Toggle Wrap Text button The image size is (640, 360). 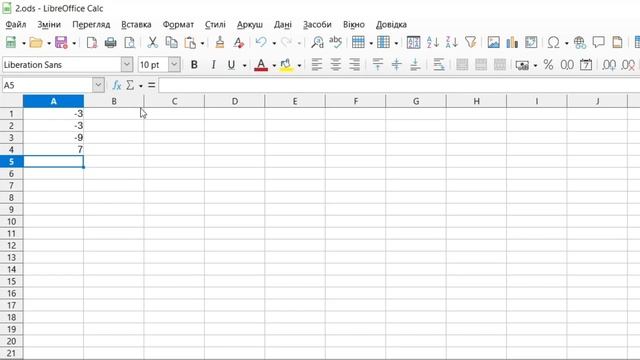(439, 64)
